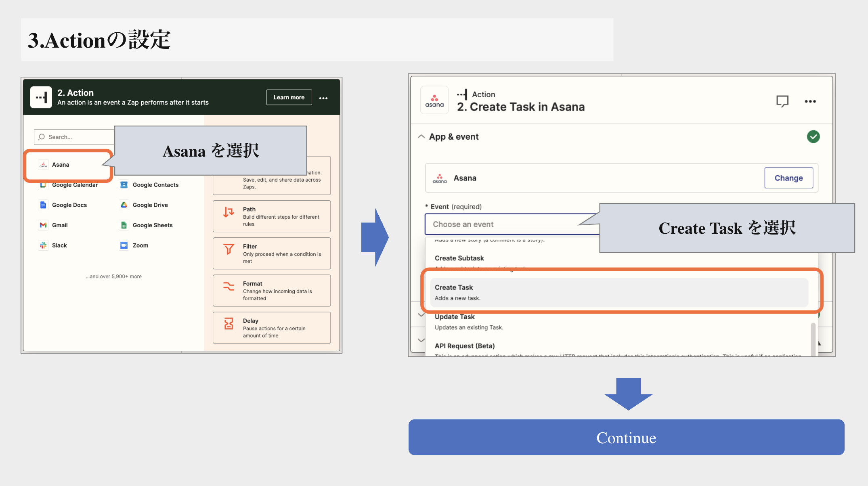Click 'Change how incoming data is formatted' text
868x486 pixels.
pos(277,295)
